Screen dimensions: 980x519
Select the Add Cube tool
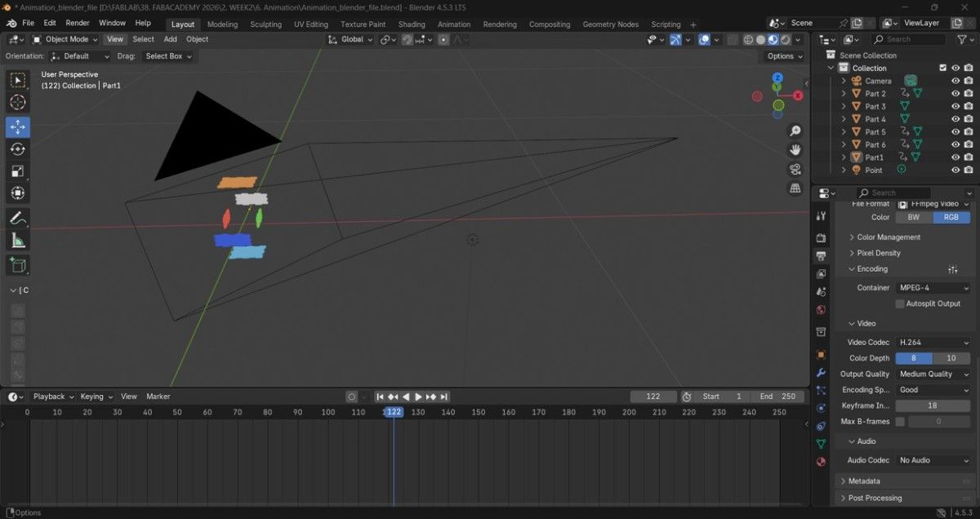(x=18, y=264)
